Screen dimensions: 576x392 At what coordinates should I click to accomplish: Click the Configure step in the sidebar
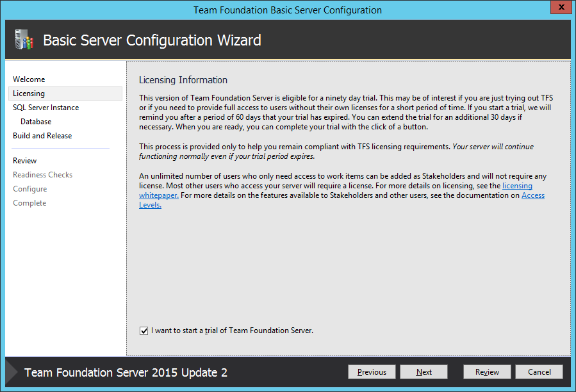pyautogui.click(x=29, y=189)
